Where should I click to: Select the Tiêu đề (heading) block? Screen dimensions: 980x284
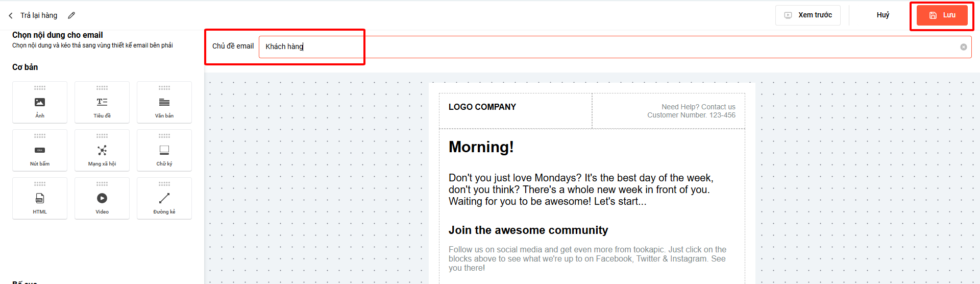pos(102,103)
